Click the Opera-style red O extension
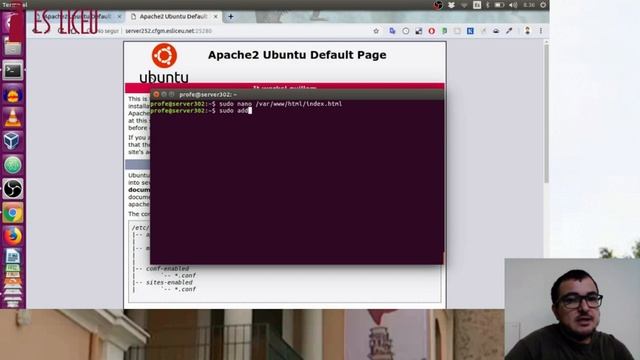This screenshot has width=640, height=360. coord(431,31)
